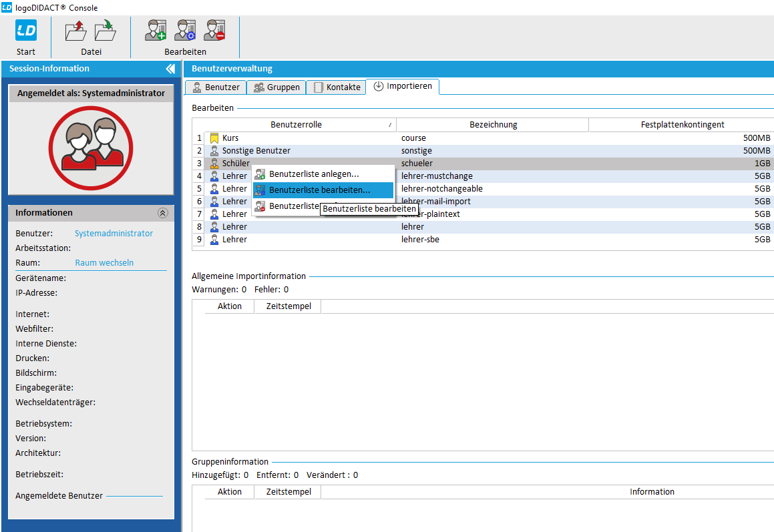Click the logoDIDACT logo in the title bar
The height and width of the screenshot is (532, 774).
[x=7, y=7]
